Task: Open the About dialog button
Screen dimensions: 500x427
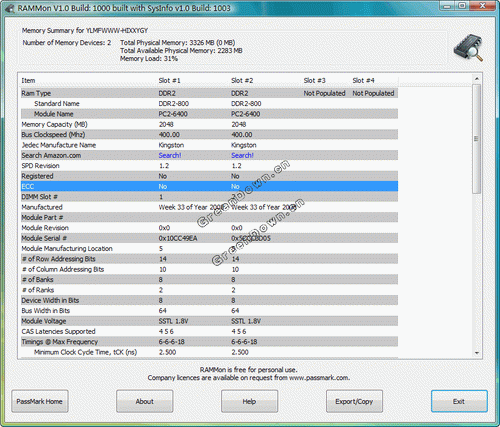Action: [145, 401]
